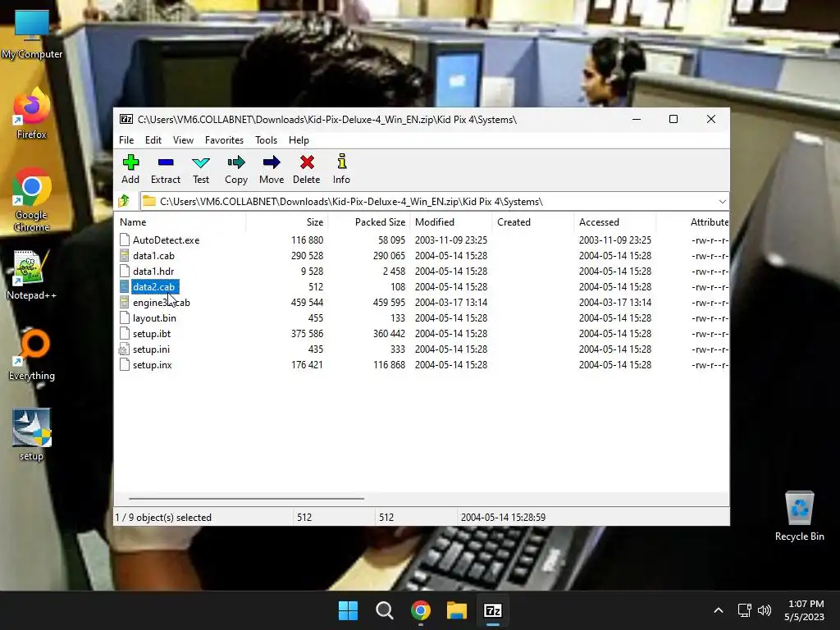Open the Tools menu
840x630 pixels.
tap(267, 139)
